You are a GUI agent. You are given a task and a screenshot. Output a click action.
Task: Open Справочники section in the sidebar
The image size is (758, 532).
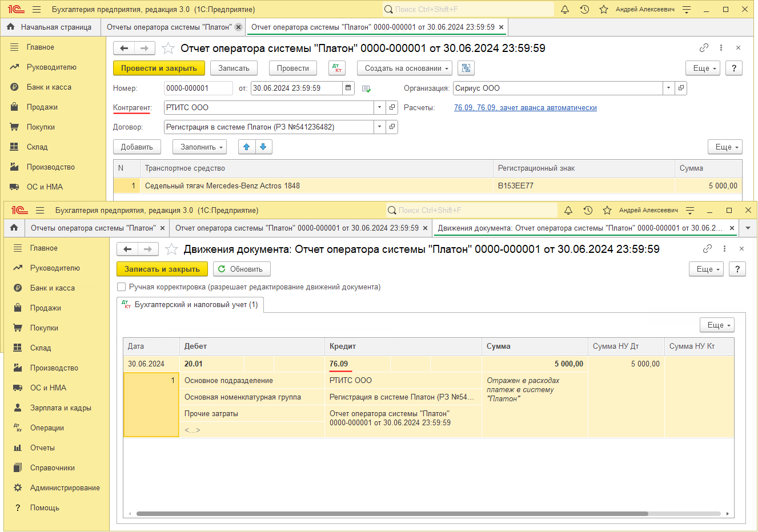coord(53,467)
